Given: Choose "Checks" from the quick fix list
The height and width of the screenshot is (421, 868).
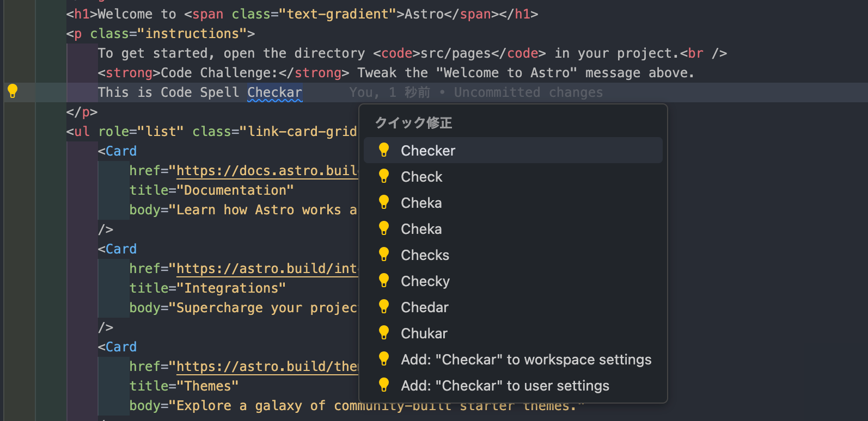Looking at the screenshot, I should click(425, 255).
